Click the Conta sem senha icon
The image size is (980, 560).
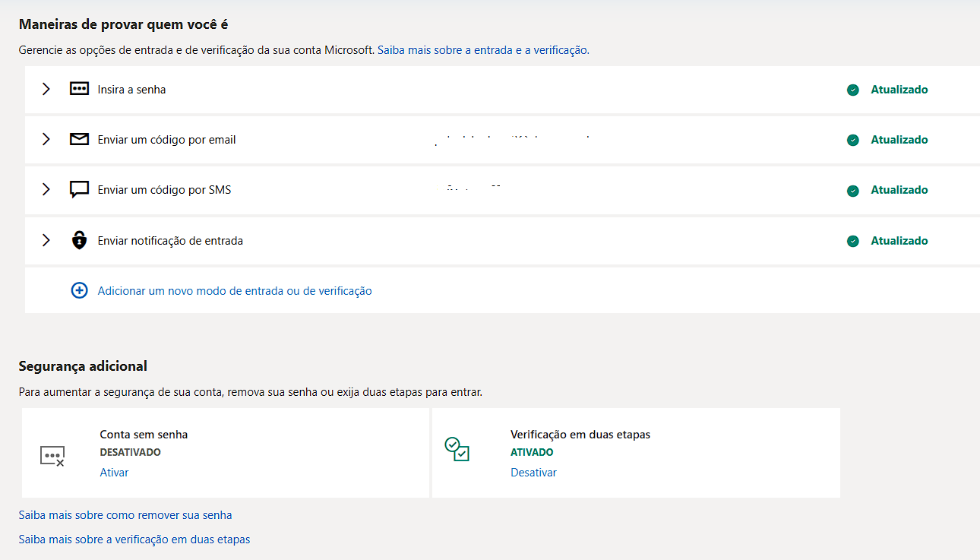52,455
